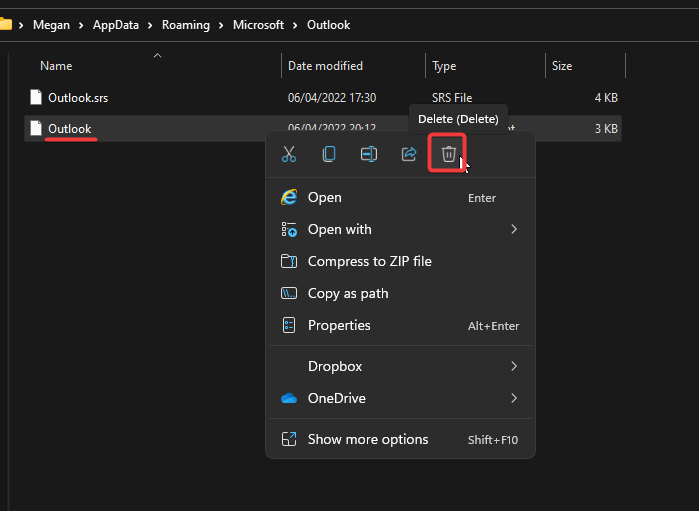This screenshot has height=511, width=699.
Task: Open the chevron dropdown after Megan
Action: [x=81, y=25]
